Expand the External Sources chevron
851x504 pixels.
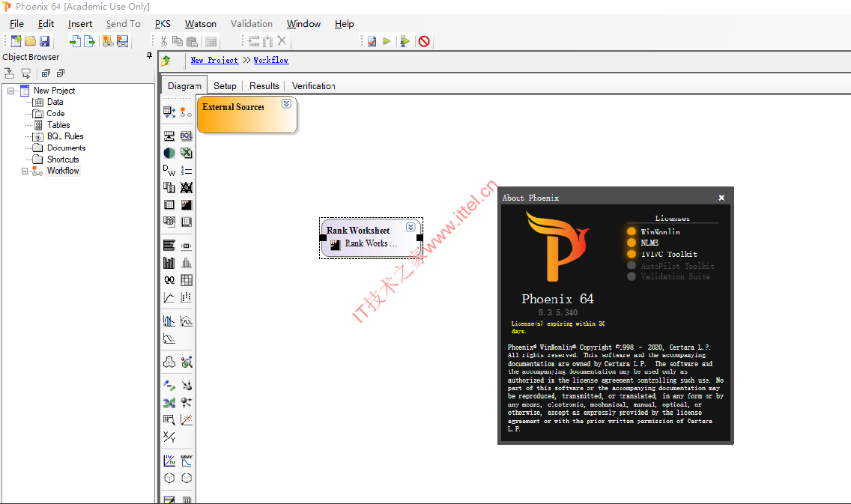tap(286, 103)
